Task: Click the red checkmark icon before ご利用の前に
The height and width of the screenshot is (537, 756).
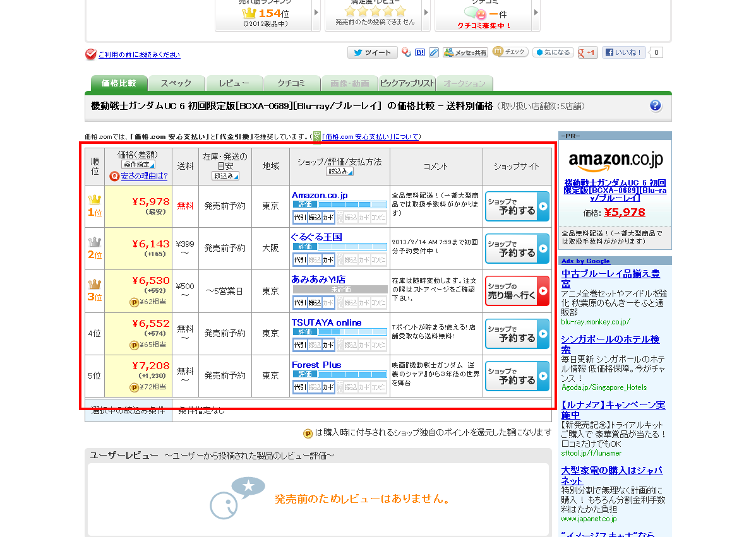Action: pos(91,54)
